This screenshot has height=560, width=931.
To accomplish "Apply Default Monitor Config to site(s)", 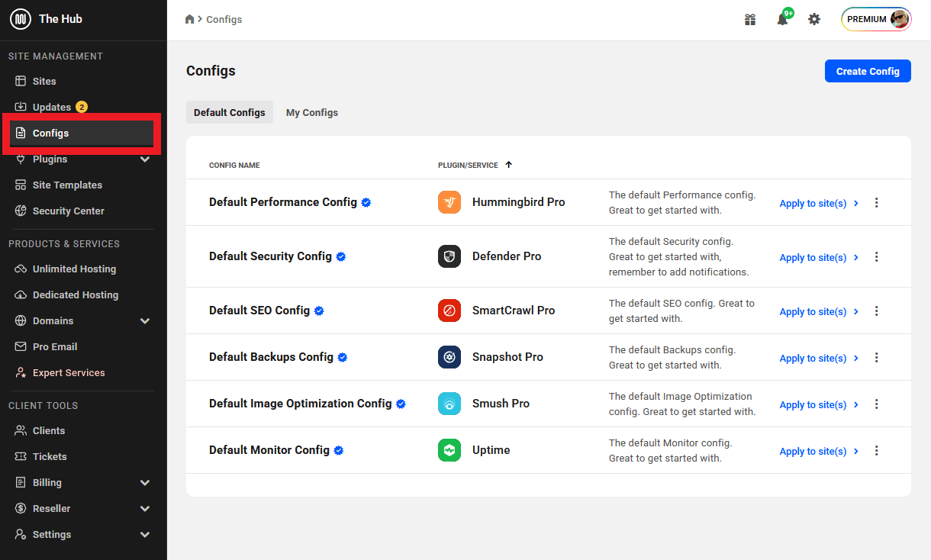I will coord(819,452).
